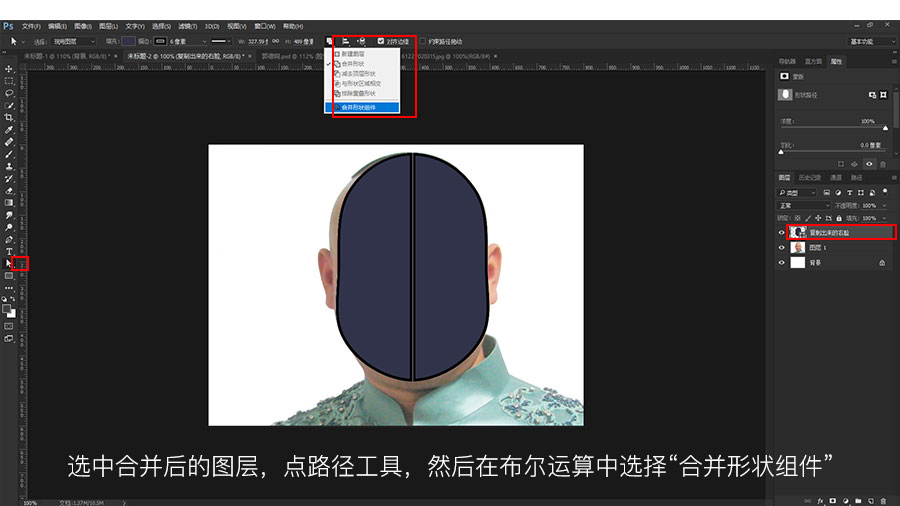Viewport: 900px width, 506px height.
Task: Select the Crop tool
Action: tap(9, 117)
